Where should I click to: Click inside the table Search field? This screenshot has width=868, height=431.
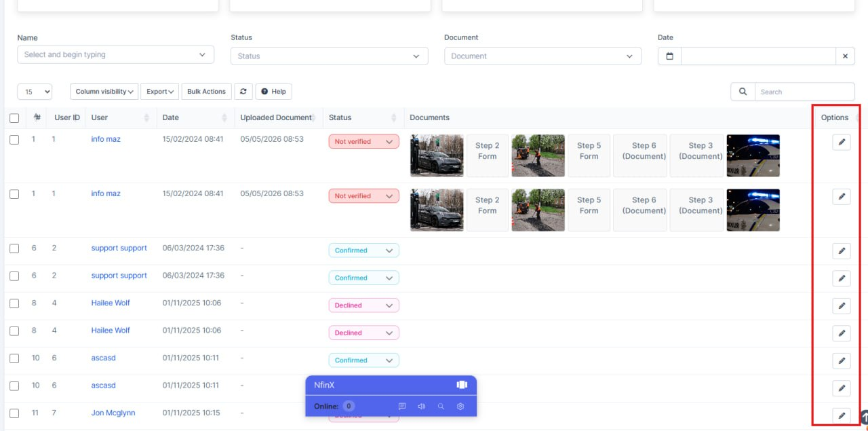[804, 92]
